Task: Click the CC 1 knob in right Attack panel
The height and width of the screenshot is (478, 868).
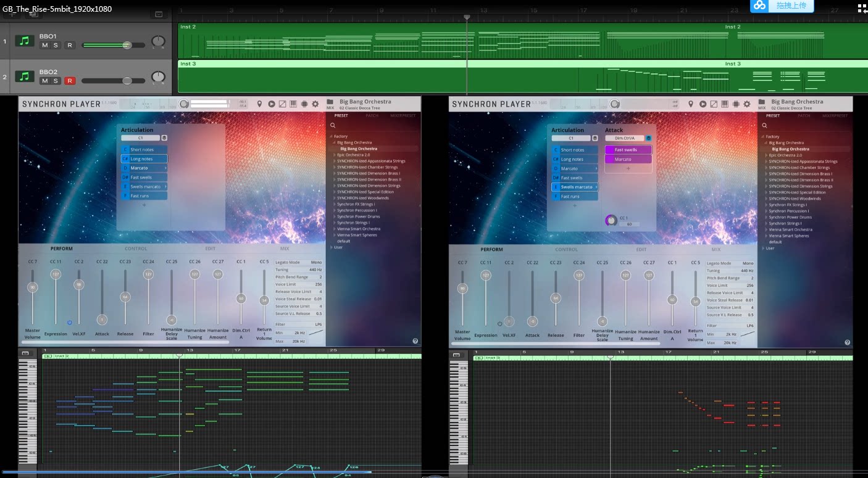Action: pyautogui.click(x=611, y=220)
